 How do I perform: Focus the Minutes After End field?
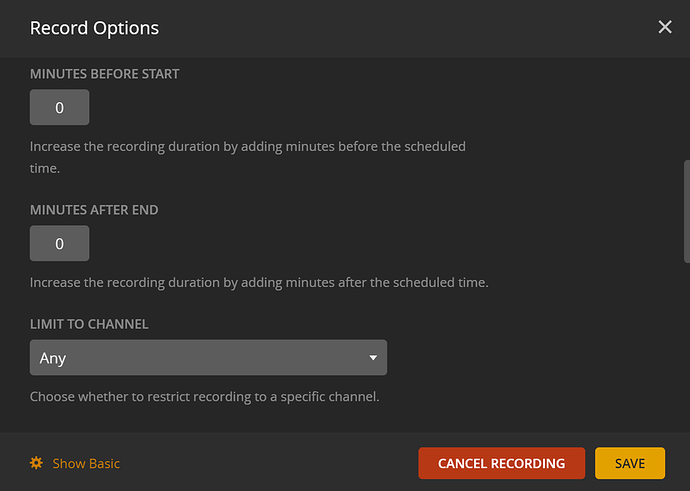click(x=59, y=243)
